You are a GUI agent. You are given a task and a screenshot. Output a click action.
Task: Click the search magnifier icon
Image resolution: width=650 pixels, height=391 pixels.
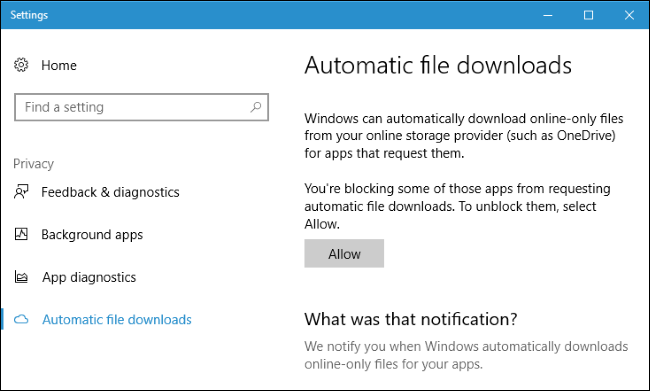256,107
